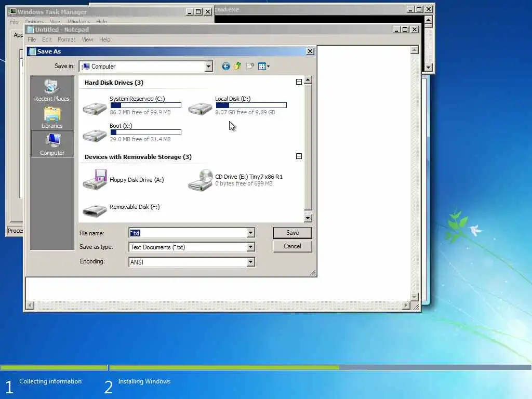Maximize the cmd.exe window
Screen dimensions: 532x399
pos(419,9)
